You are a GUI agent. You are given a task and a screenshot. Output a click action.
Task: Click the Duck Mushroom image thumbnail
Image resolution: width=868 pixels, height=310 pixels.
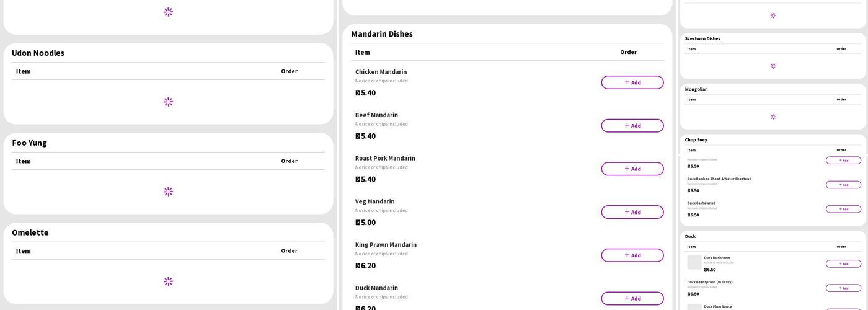pyautogui.click(x=694, y=262)
